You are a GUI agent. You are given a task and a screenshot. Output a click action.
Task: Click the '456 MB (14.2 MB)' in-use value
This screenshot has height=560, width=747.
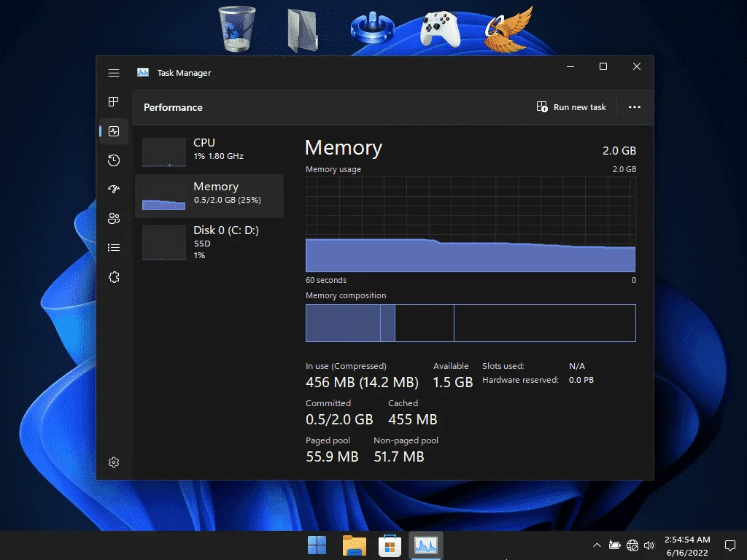[x=362, y=382]
